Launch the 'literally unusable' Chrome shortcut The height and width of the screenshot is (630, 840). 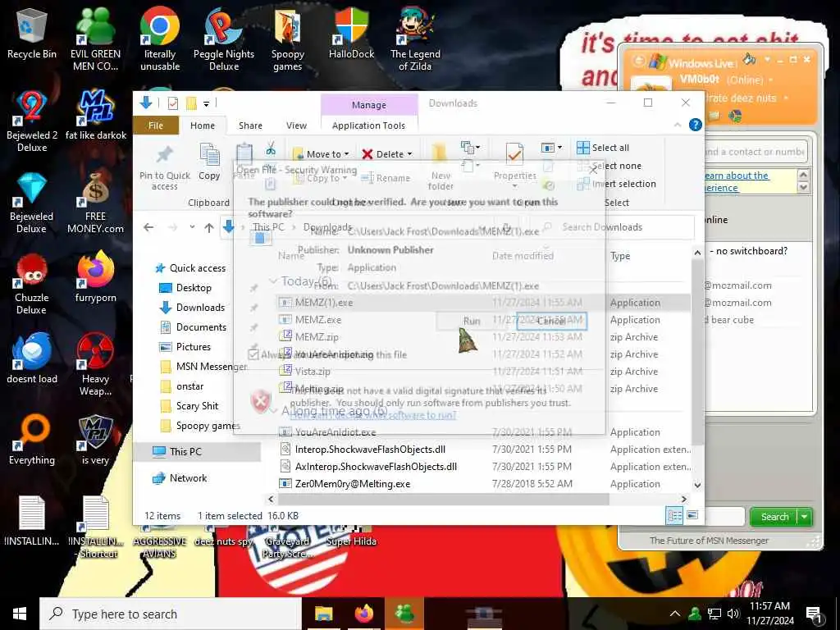pyautogui.click(x=160, y=38)
